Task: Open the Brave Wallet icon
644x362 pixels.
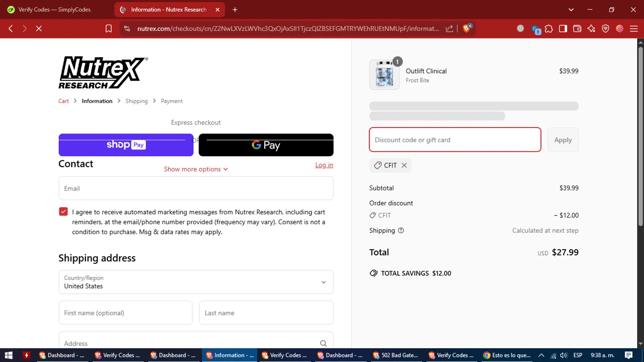Action: [x=577, y=28]
